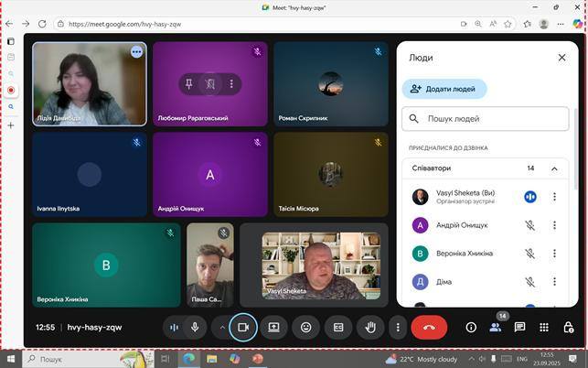This screenshot has height=368, width=588.
Task: Open options menu for Вероніка Хникіна
Action: click(554, 254)
